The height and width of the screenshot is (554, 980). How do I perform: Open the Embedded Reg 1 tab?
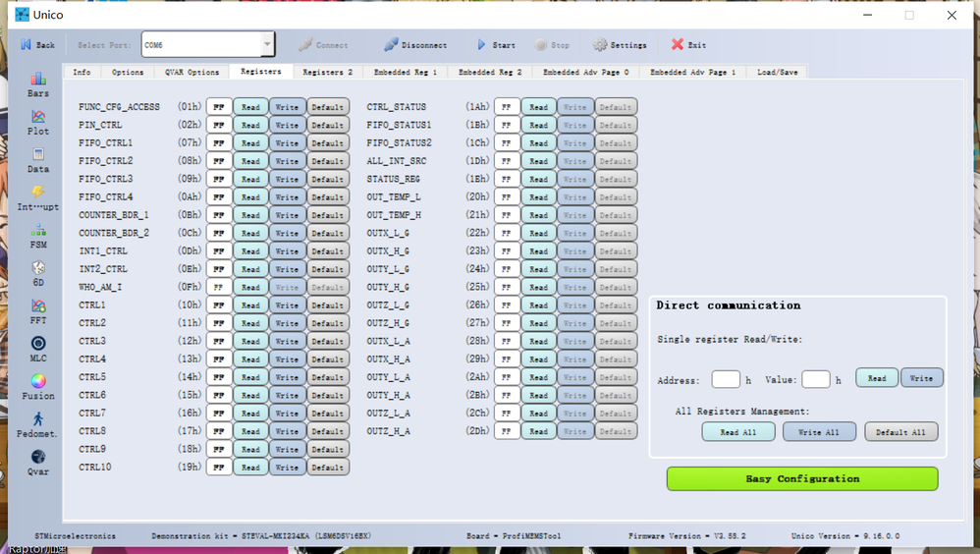click(405, 72)
